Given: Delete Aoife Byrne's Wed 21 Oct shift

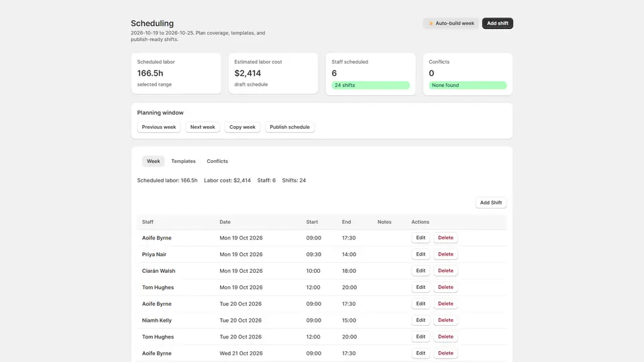Looking at the screenshot, I should coord(445,353).
